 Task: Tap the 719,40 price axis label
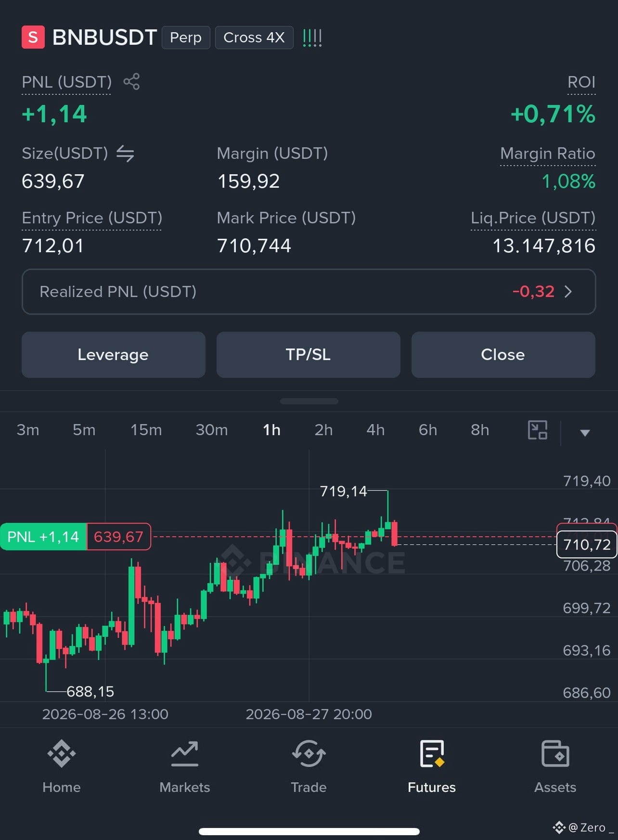(x=587, y=481)
